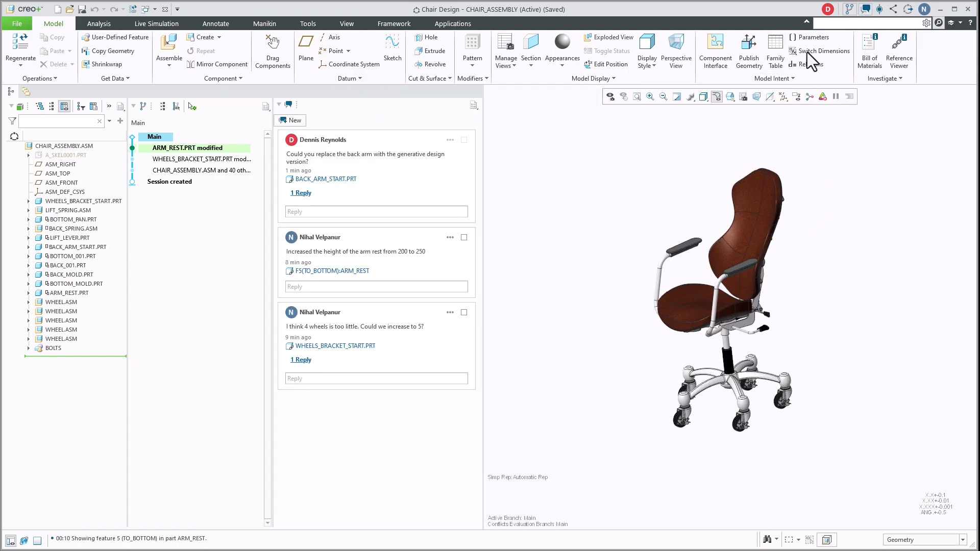Click the model tree filter field
980x551 pixels.
coord(61,121)
